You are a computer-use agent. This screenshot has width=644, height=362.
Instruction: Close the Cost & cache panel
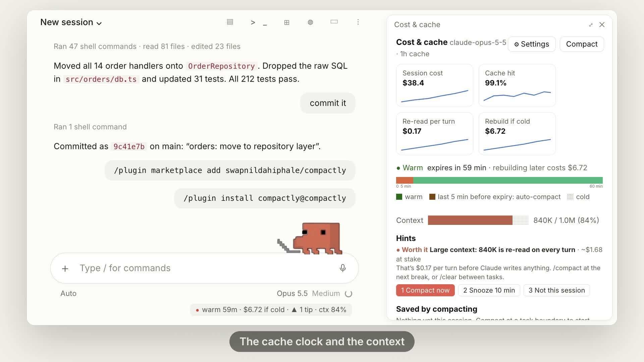602,25
